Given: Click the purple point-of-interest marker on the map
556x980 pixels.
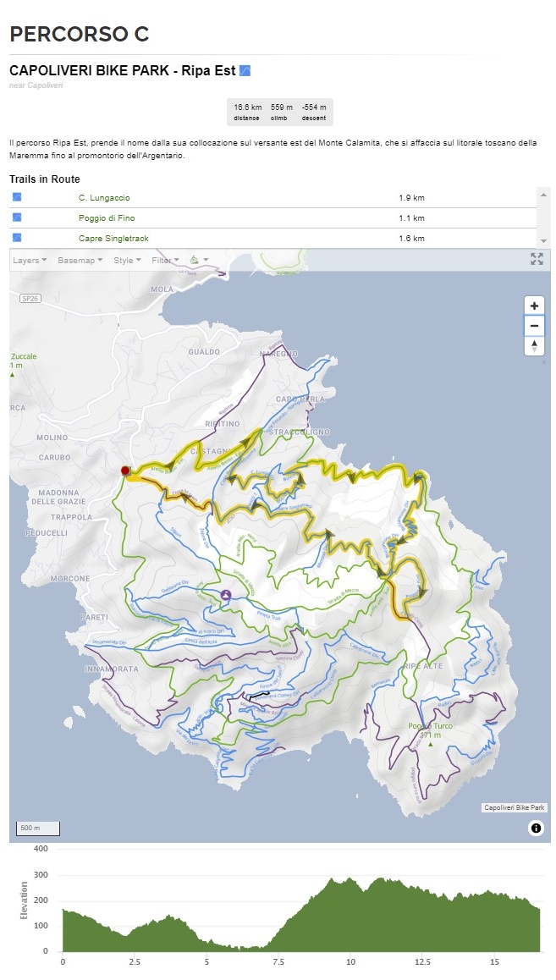Looking at the screenshot, I should [x=225, y=596].
